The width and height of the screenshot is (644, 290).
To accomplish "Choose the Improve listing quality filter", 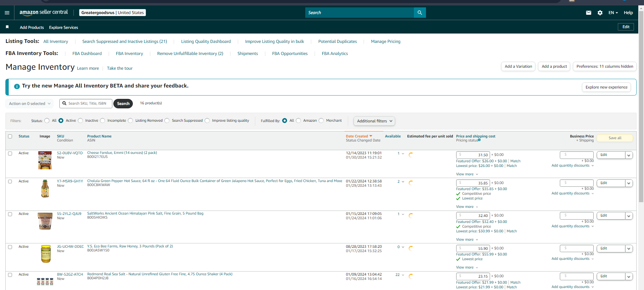I will click(x=207, y=121).
